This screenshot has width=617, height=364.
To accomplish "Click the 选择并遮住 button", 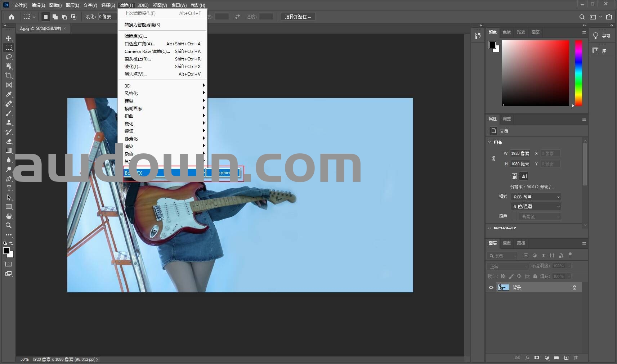I will pyautogui.click(x=298, y=17).
